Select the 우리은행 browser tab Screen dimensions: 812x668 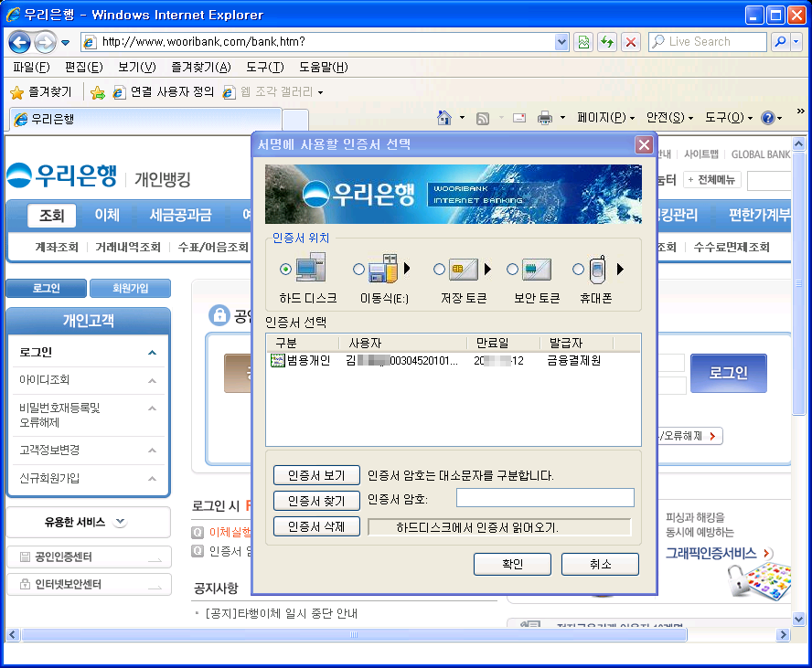(x=146, y=120)
